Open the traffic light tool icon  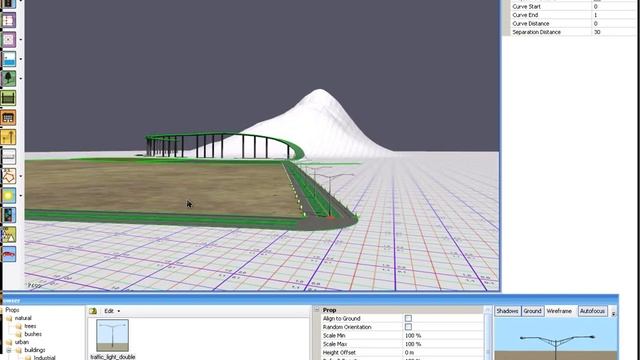click(8, 215)
